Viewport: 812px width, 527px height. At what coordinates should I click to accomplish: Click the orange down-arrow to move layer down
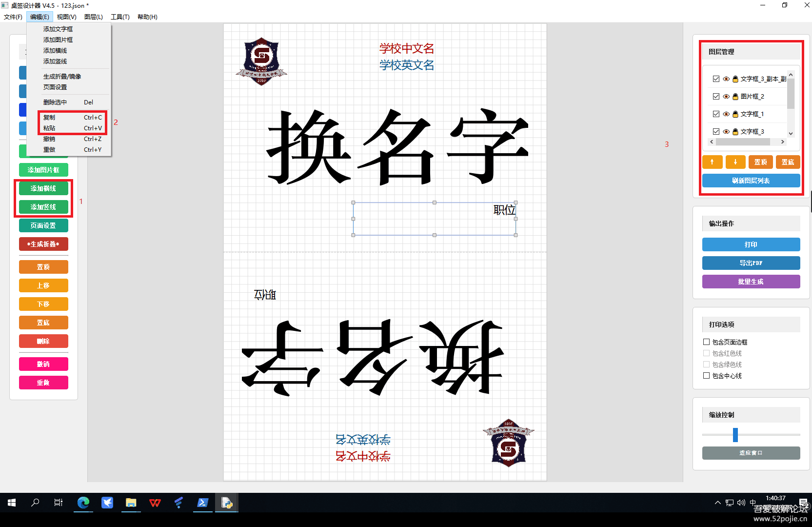tap(735, 162)
